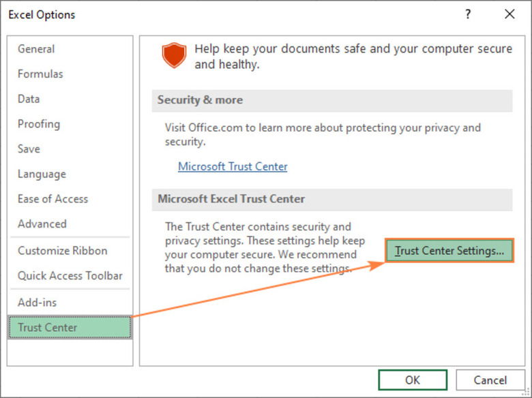Show the Advanced options page
532x398 pixels.
(42, 224)
